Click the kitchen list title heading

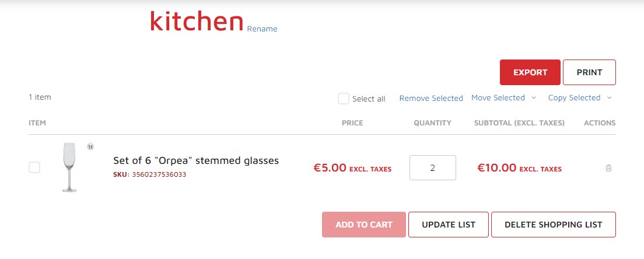click(197, 22)
